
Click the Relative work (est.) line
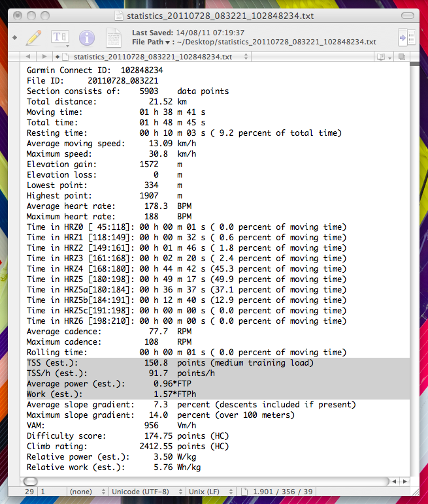point(114,467)
